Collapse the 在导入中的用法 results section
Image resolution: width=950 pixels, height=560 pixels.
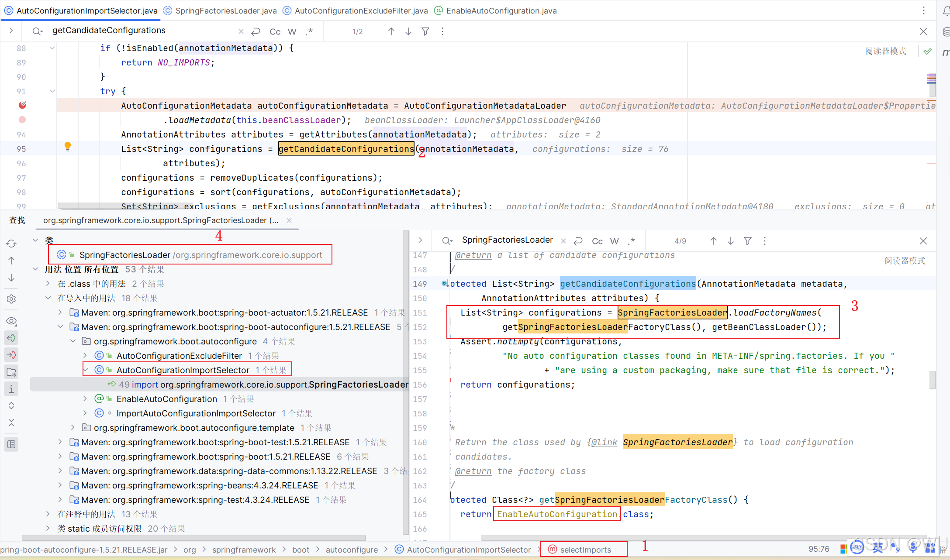(48, 298)
